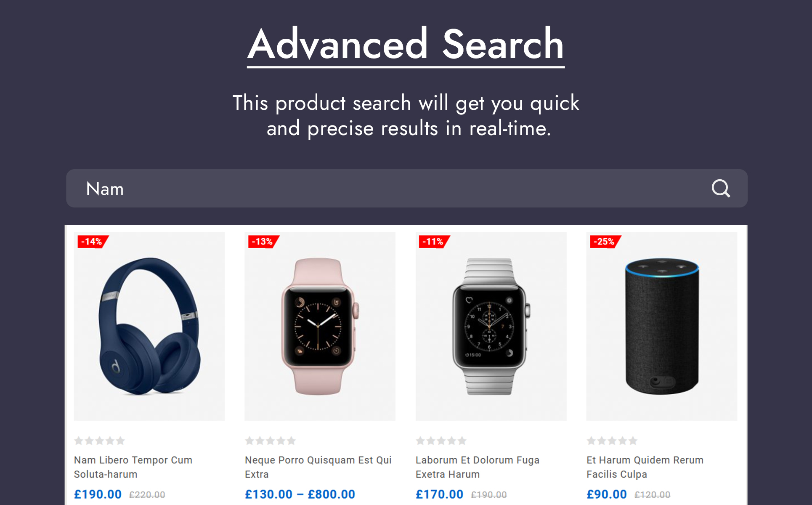Viewport: 812px width, 505px height.
Task: Open the Advanced Search heading link
Action: pos(406,45)
